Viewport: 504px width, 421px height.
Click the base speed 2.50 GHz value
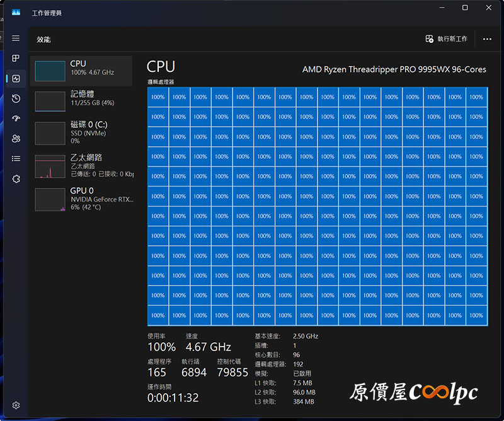point(306,336)
